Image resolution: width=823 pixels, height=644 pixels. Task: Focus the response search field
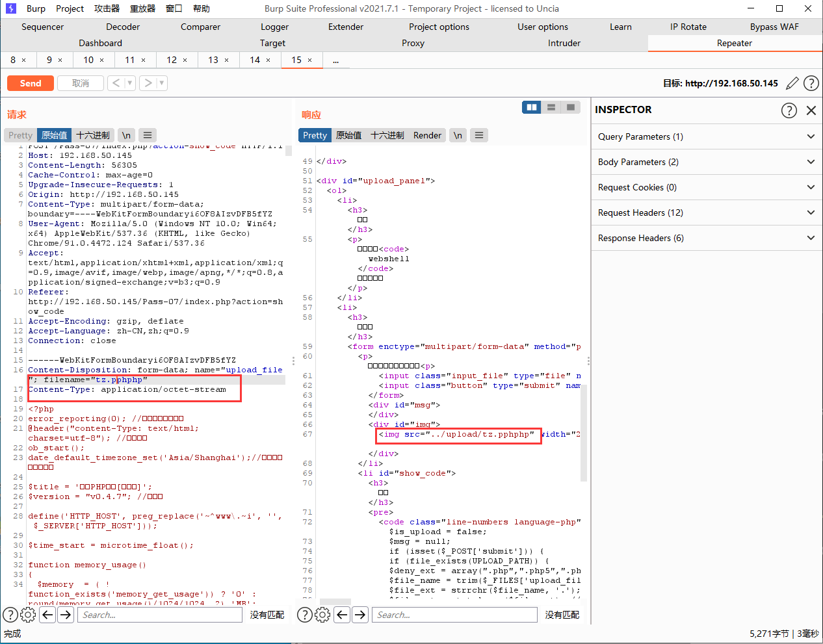[454, 615]
